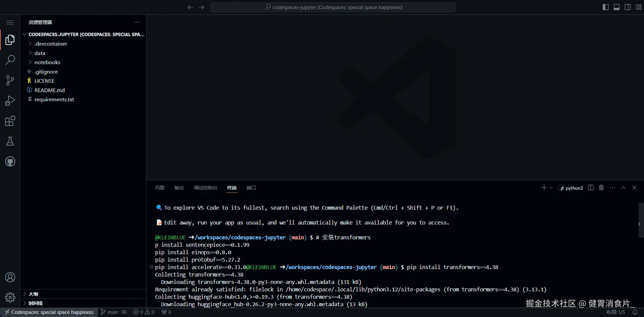The width and height of the screenshot is (644, 317).
Task: Open the Explorer view in activity bar
Action: tap(10, 40)
